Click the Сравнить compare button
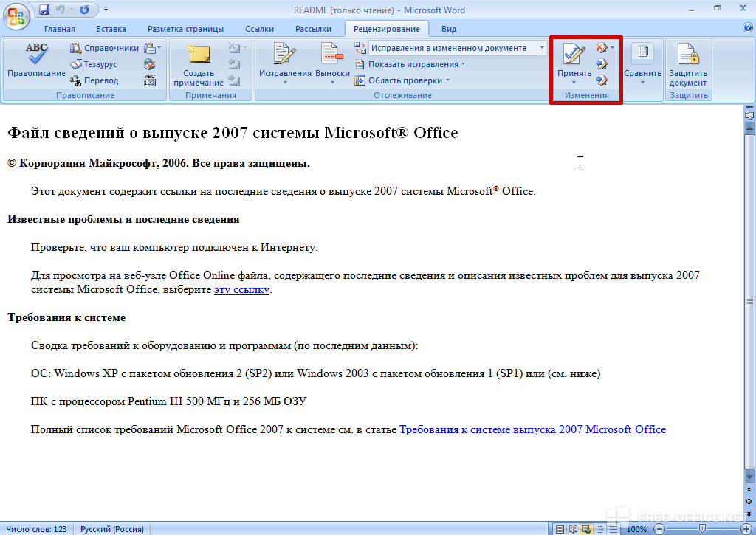Screen dimensions: 756x535 point(643,59)
